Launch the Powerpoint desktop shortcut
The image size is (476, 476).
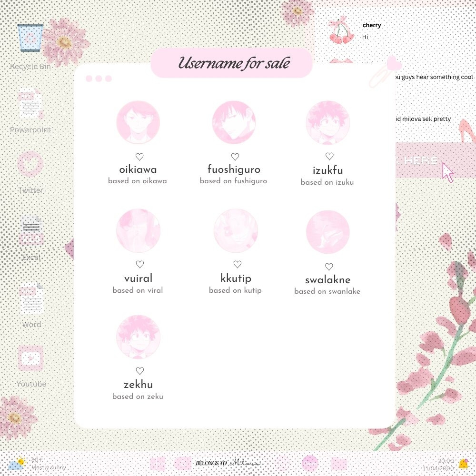pyautogui.click(x=30, y=103)
